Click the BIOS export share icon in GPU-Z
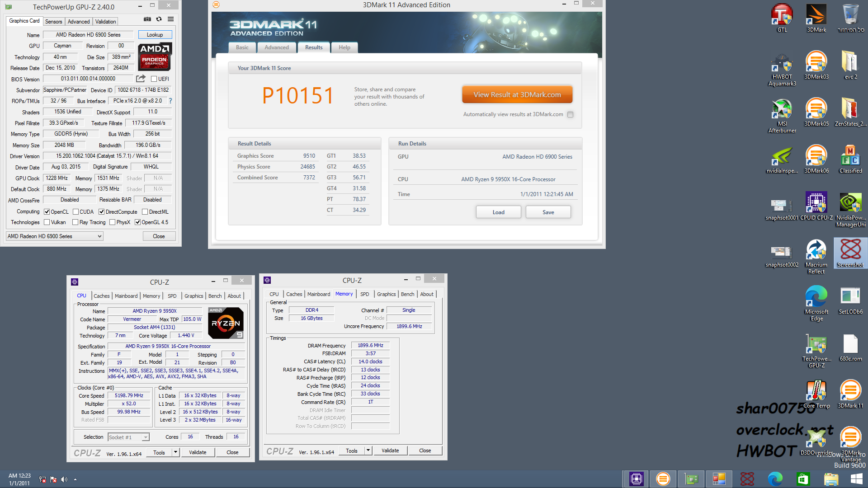 coord(141,78)
